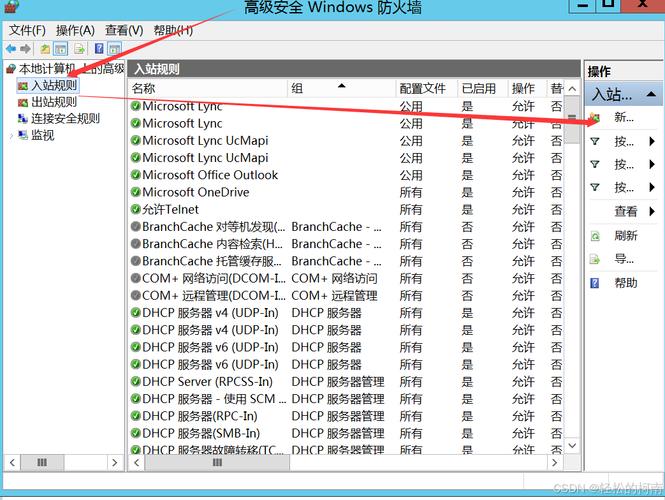This screenshot has height=500, width=665.
Task: Click the rule list horizontal scrollbar thumb
Action: click(217, 463)
